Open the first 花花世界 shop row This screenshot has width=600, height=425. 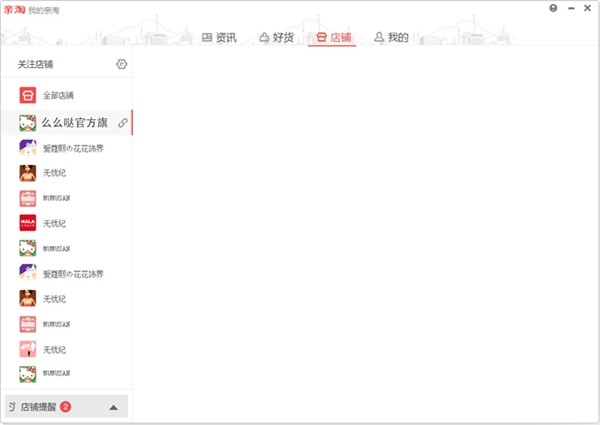(67, 148)
